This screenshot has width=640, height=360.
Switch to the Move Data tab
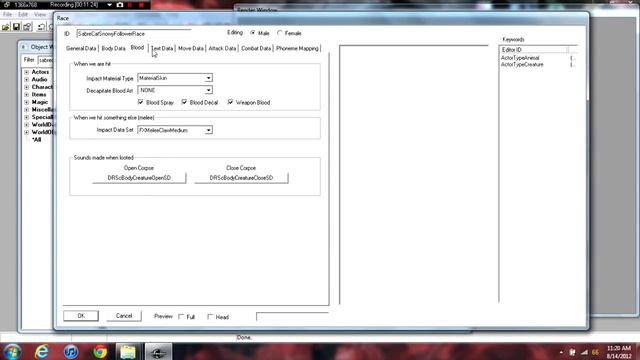pos(191,48)
